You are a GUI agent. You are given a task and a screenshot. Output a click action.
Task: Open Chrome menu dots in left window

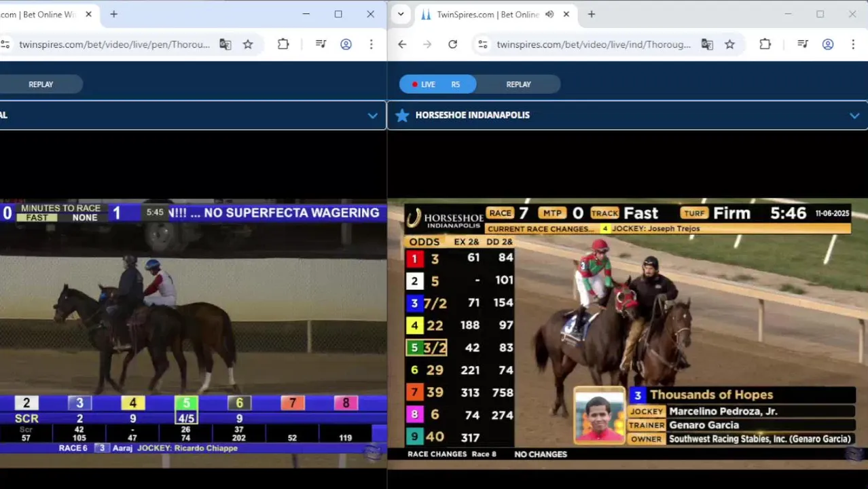[x=371, y=44]
